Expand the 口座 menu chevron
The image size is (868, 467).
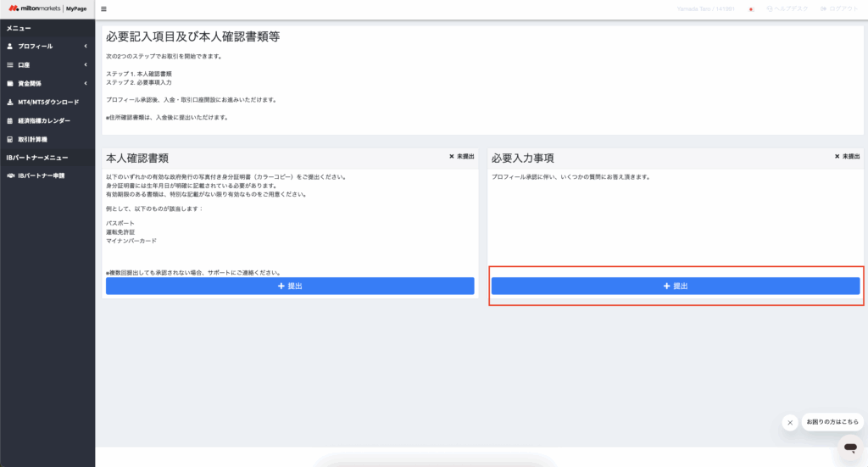86,65
